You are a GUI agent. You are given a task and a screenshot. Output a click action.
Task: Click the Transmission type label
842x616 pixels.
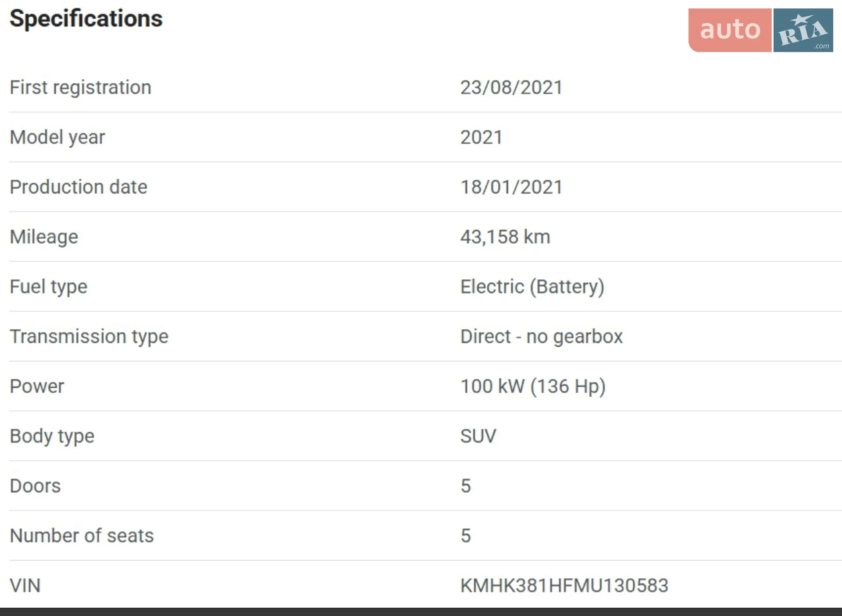[x=89, y=337]
